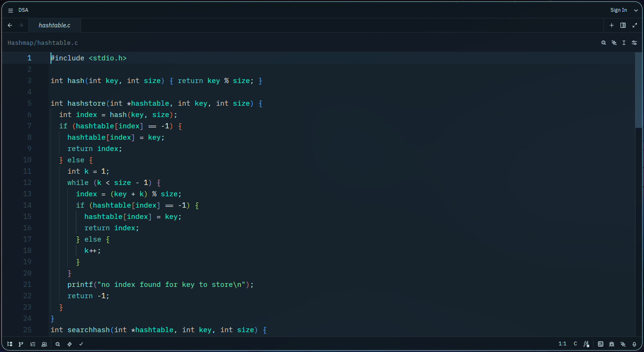Click the text "return key % size;"
The width and height of the screenshot is (644, 352).
pos(216,81)
